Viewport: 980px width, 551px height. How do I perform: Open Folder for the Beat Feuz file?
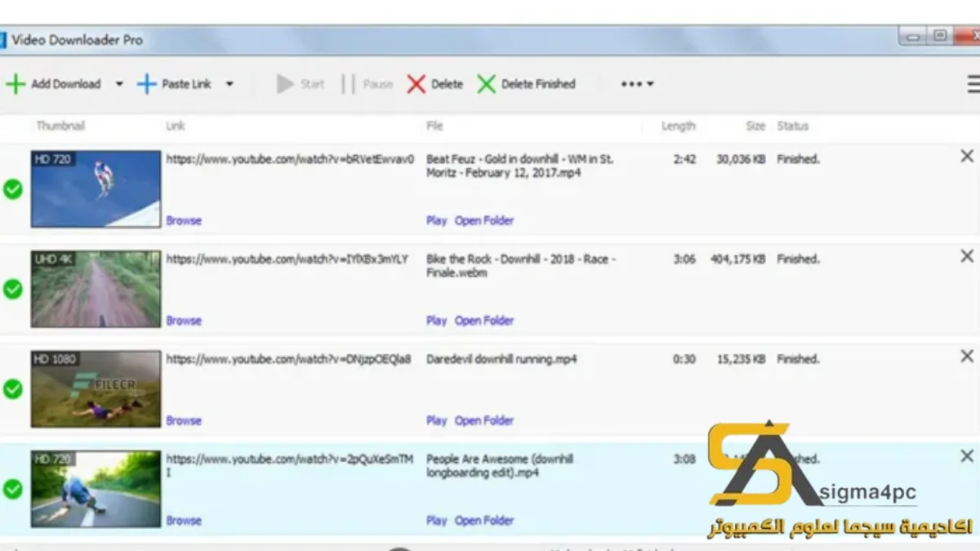pyautogui.click(x=484, y=220)
